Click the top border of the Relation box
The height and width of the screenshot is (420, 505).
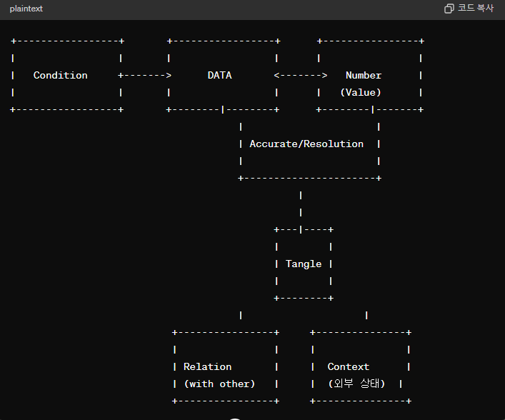point(225,332)
